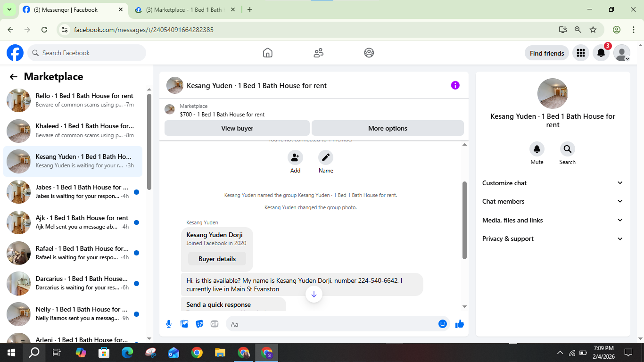Image resolution: width=644 pixels, height=362 pixels.
Task: Open Rello conversation in list
Action: [x=73, y=100]
